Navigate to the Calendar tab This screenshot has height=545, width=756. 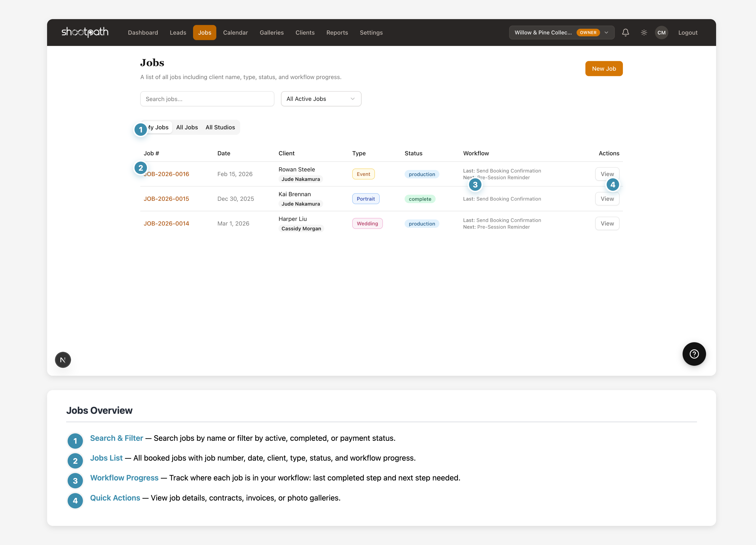[235, 32]
